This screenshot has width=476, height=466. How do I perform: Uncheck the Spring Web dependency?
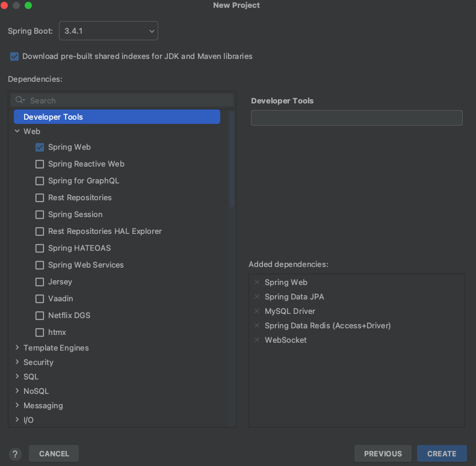point(40,147)
